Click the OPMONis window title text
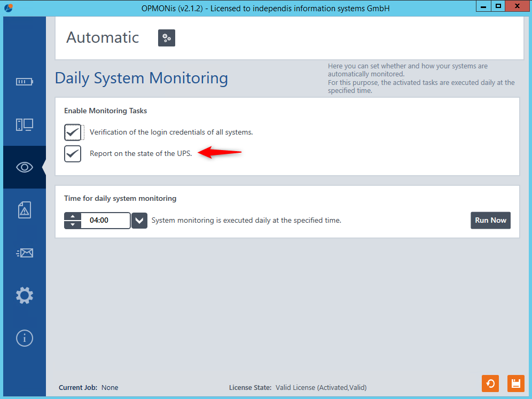532x399 pixels. tap(265, 8)
